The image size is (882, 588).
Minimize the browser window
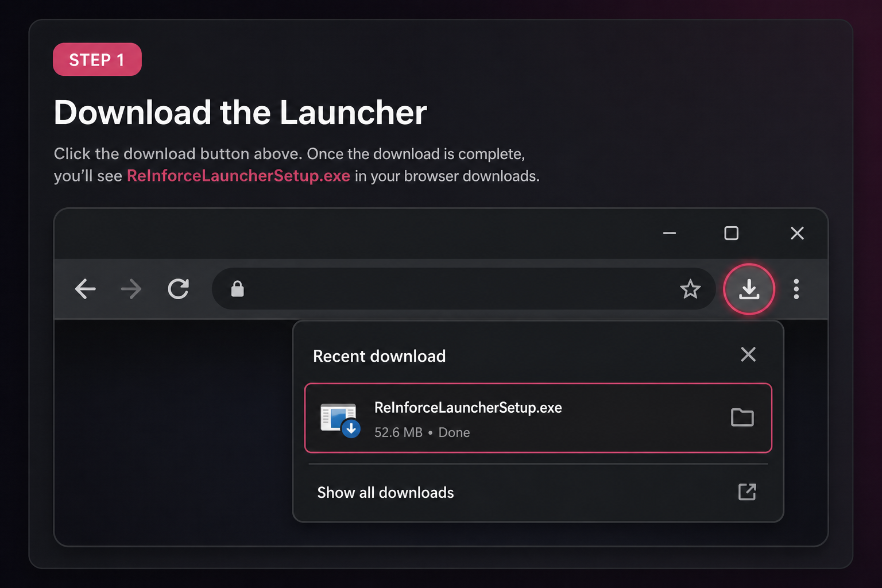(x=670, y=233)
